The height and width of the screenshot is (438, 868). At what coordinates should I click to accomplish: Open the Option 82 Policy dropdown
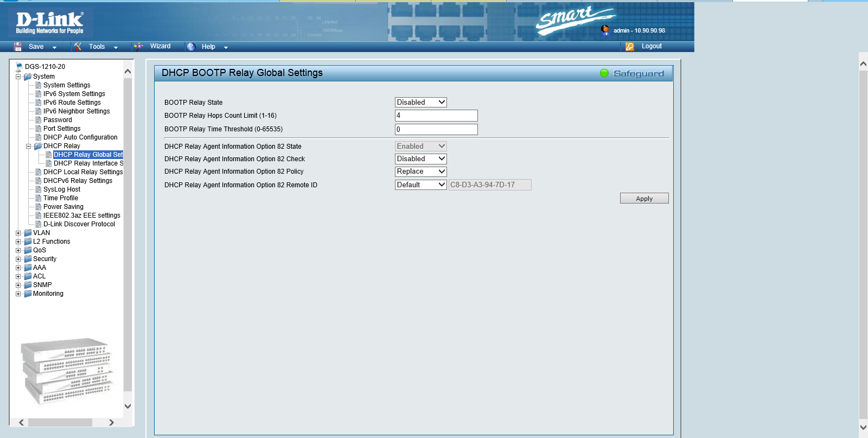pos(421,171)
